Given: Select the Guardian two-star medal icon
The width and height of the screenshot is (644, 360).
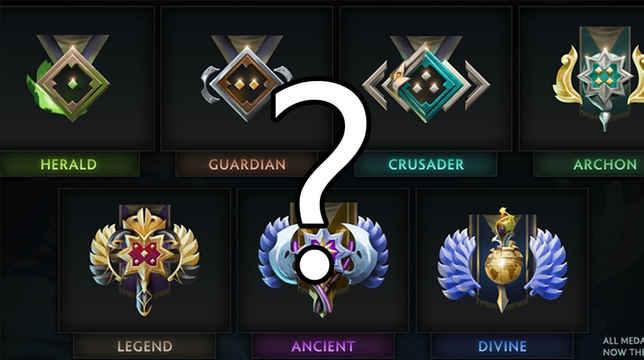Looking at the screenshot, I should point(246,78).
